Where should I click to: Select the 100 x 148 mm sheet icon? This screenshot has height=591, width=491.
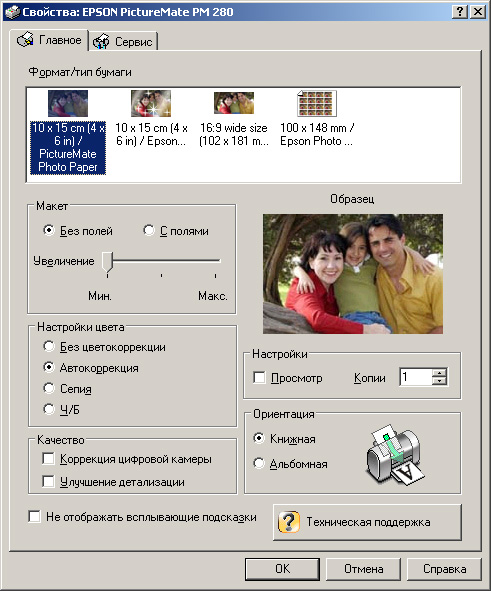click(317, 103)
